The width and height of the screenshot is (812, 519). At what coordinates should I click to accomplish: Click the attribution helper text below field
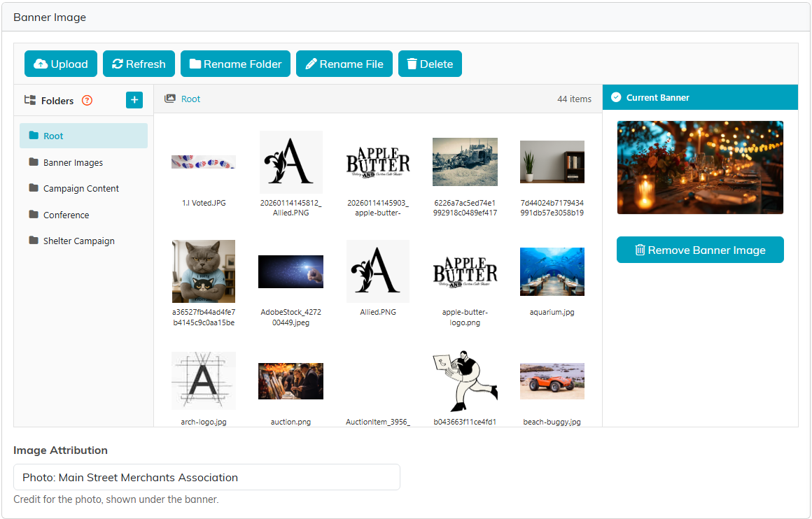pos(116,499)
